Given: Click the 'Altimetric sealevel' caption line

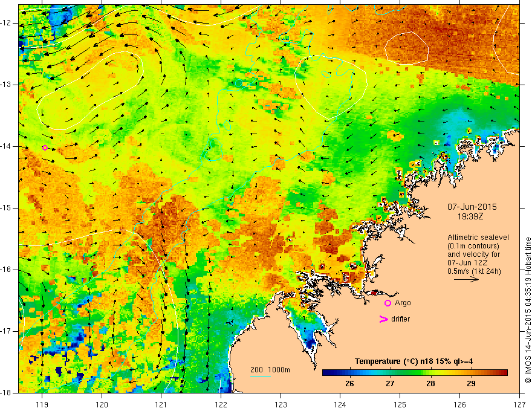Looking at the screenshot, I should pos(478,238).
